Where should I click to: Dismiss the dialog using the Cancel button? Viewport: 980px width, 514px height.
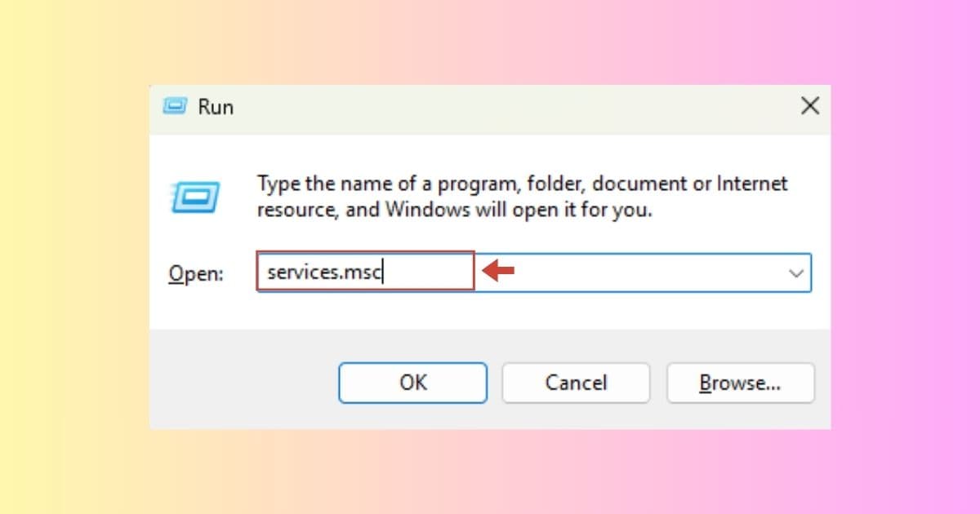pos(576,383)
